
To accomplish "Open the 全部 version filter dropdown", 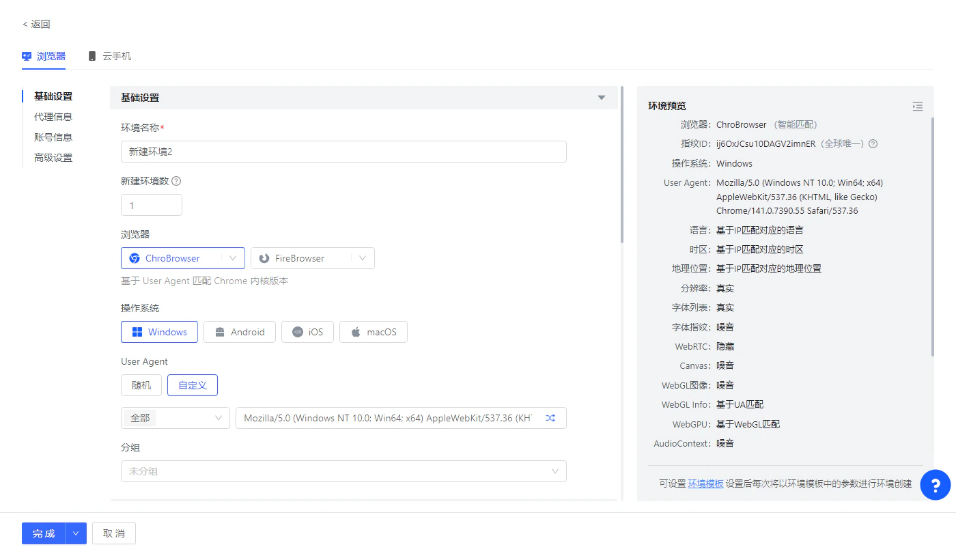I will 175,418.
